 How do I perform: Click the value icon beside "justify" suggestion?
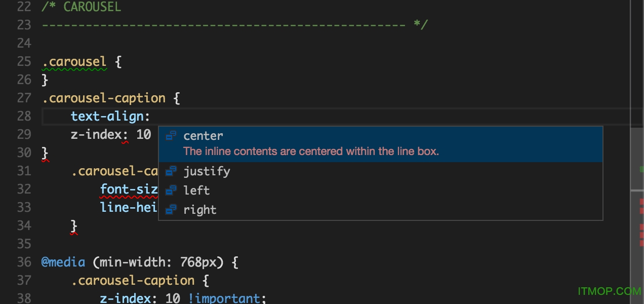171,171
